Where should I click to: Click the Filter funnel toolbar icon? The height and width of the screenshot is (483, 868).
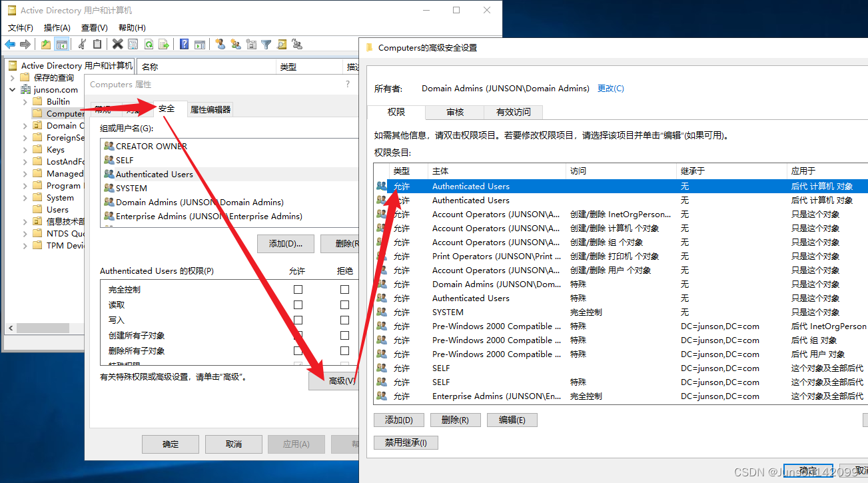(266, 44)
